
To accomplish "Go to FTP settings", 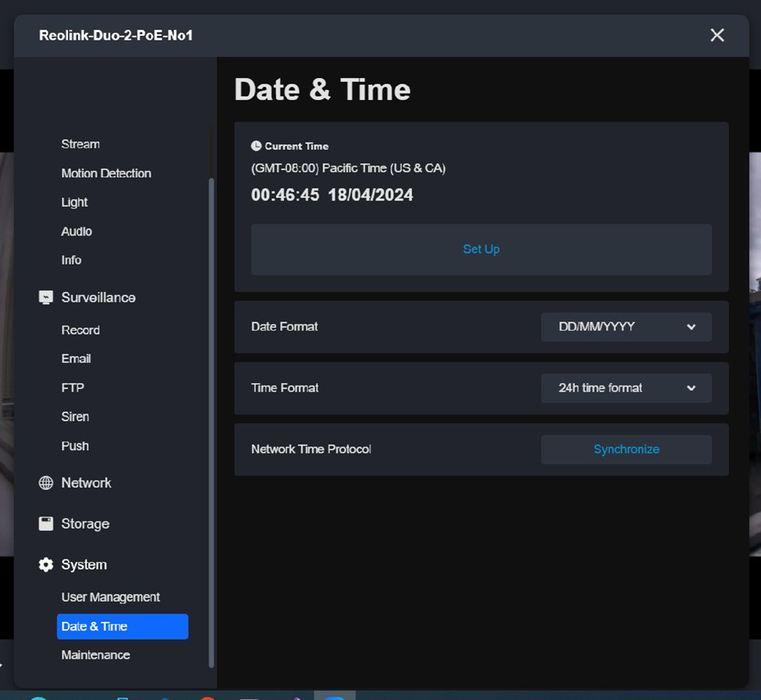I will [73, 388].
